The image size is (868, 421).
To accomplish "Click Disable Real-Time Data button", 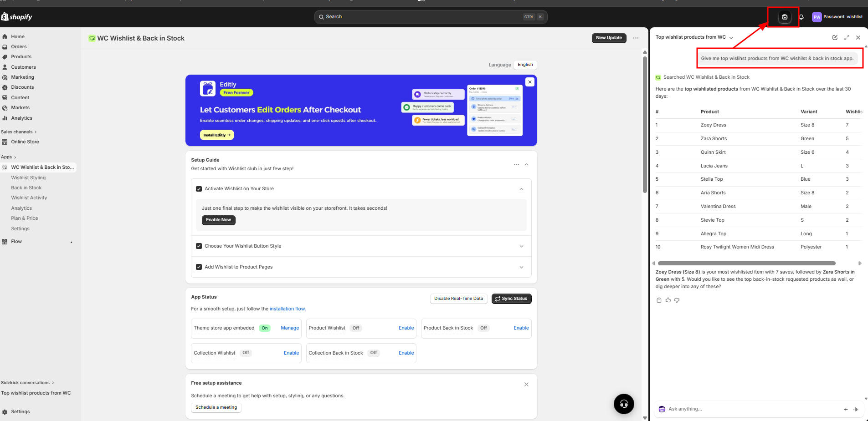I will (458, 299).
